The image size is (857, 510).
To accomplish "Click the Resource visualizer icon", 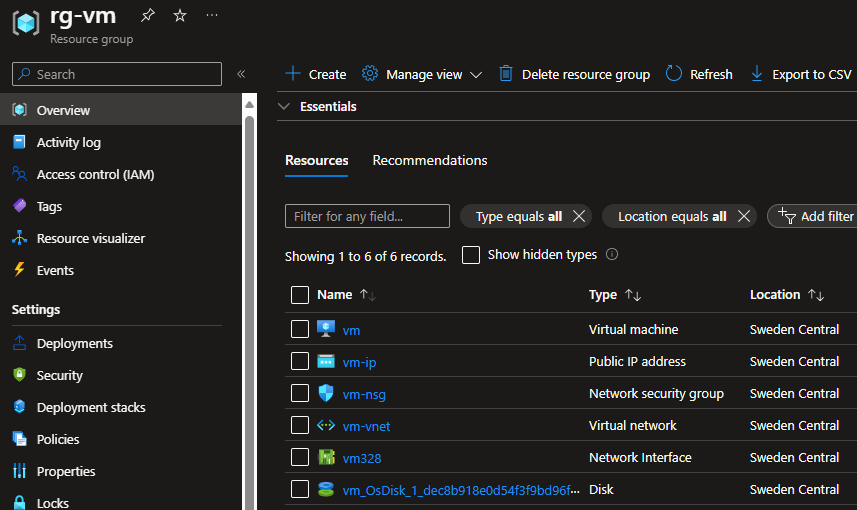I will [19, 238].
